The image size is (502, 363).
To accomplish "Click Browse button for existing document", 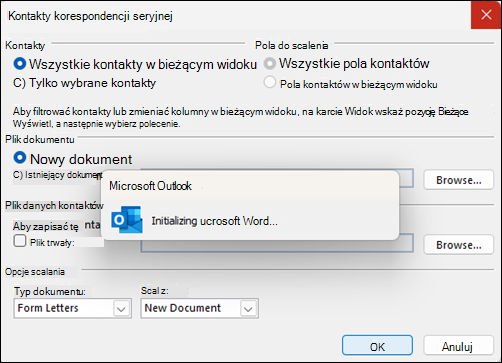I will pyautogui.click(x=458, y=180).
